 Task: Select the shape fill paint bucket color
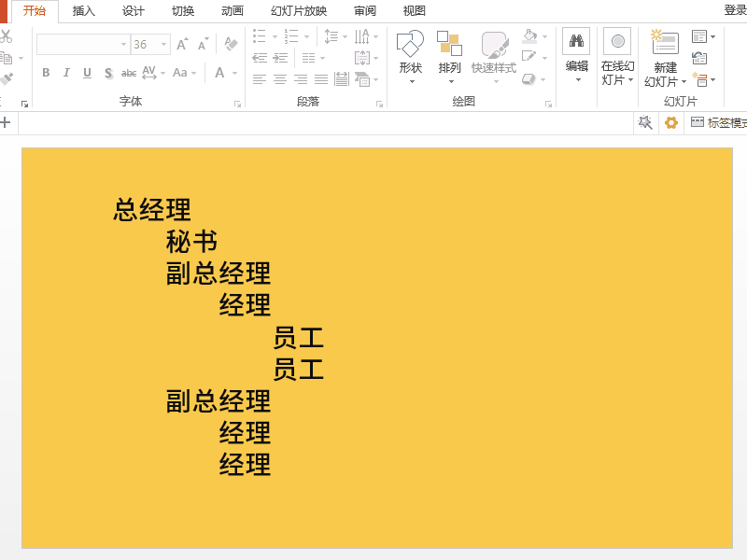point(529,37)
